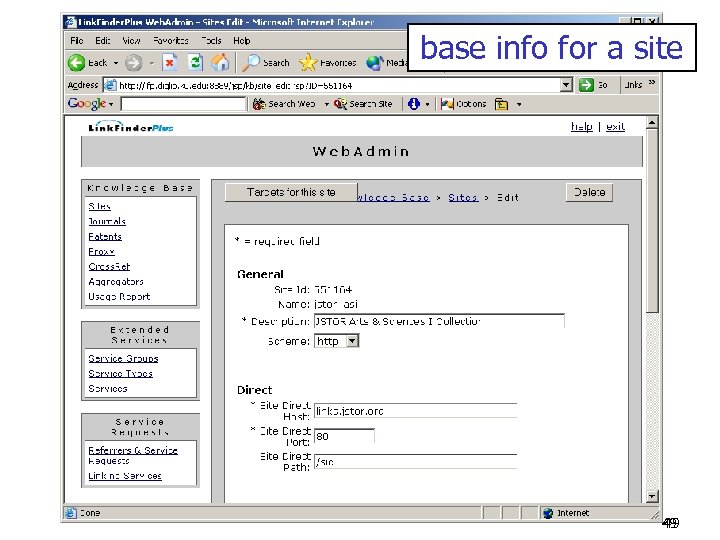The width and height of the screenshot is (720, 540).
Task: Open the info icon dropdown arrow
Action: point(427,105)
